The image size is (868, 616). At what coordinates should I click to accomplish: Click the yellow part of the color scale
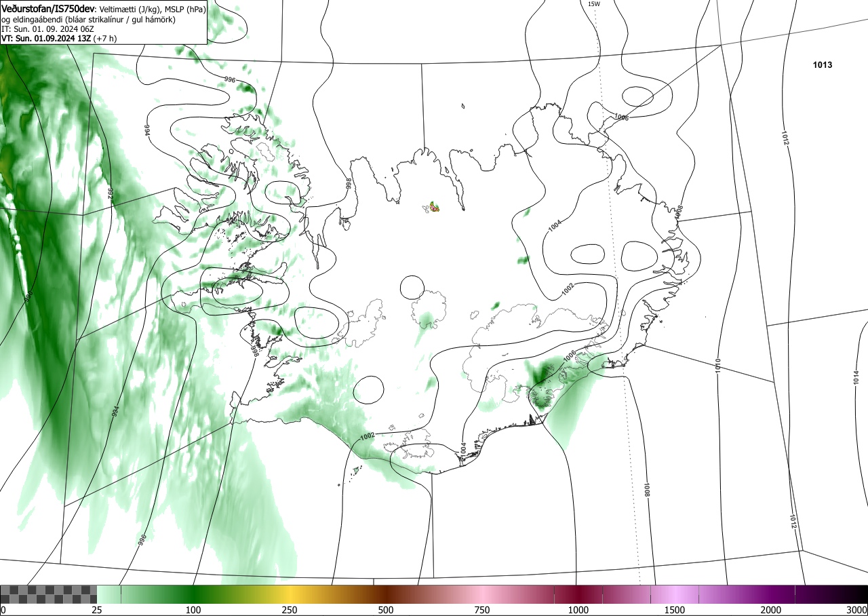[x=290, y=594]
